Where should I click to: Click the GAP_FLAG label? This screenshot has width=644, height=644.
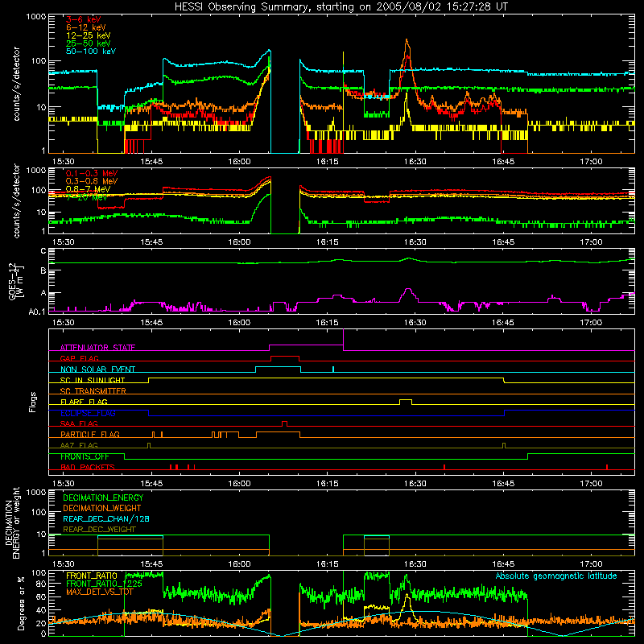(x=79, y=358)
